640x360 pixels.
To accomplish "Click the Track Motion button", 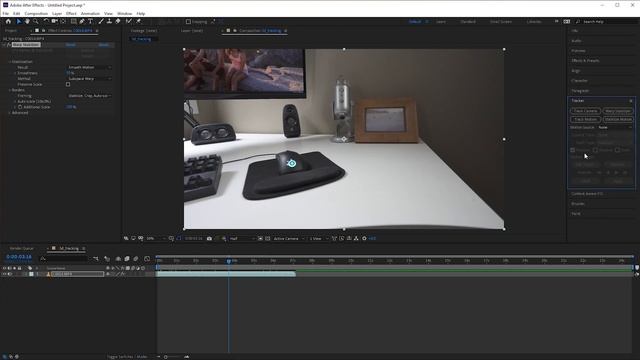I will (585, 120).
